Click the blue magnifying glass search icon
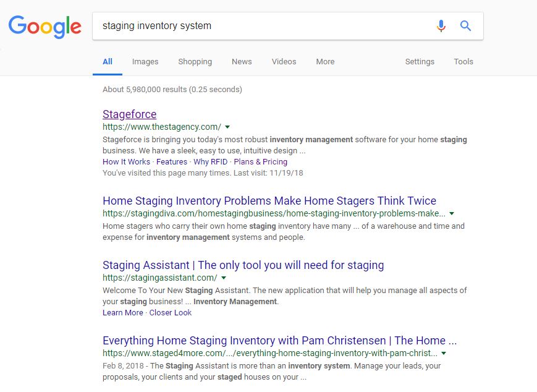This screenshot has width=537, height=392. coord(465,26)
